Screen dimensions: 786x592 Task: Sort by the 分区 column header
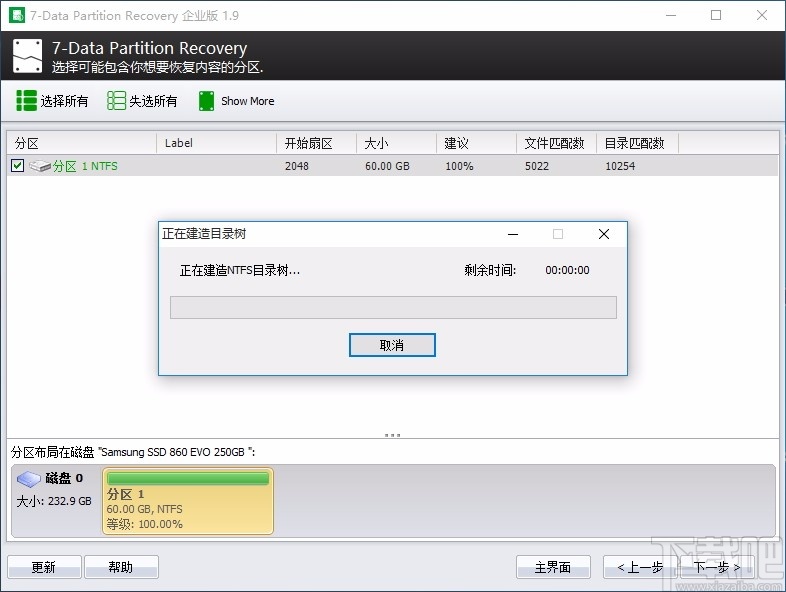coord(82,143)
